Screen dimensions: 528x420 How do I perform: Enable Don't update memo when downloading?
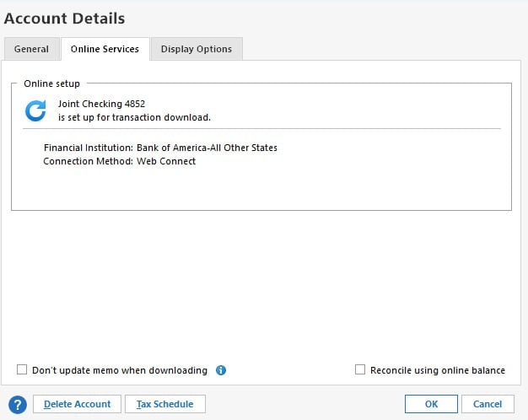pyautogui.click(x=23, y=370)
